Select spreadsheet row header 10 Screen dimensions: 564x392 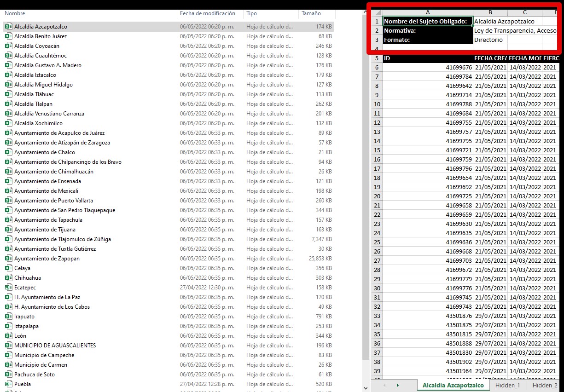pyautogui.click(x=377, y=104)
